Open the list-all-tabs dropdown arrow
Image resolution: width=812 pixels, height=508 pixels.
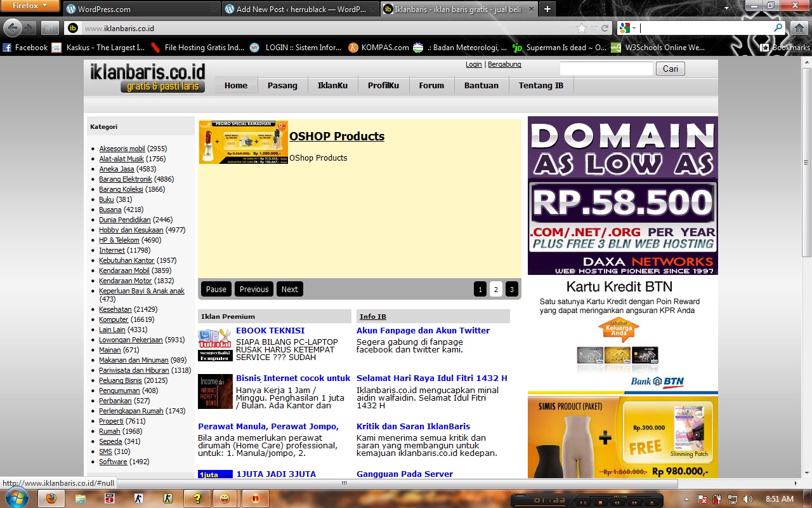click(x=727, y=9)
